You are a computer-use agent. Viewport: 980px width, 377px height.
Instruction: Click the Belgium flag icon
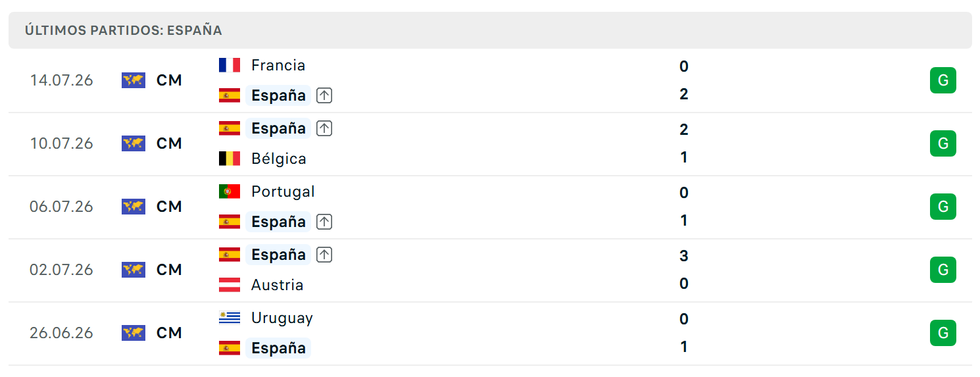click(230, 159)
